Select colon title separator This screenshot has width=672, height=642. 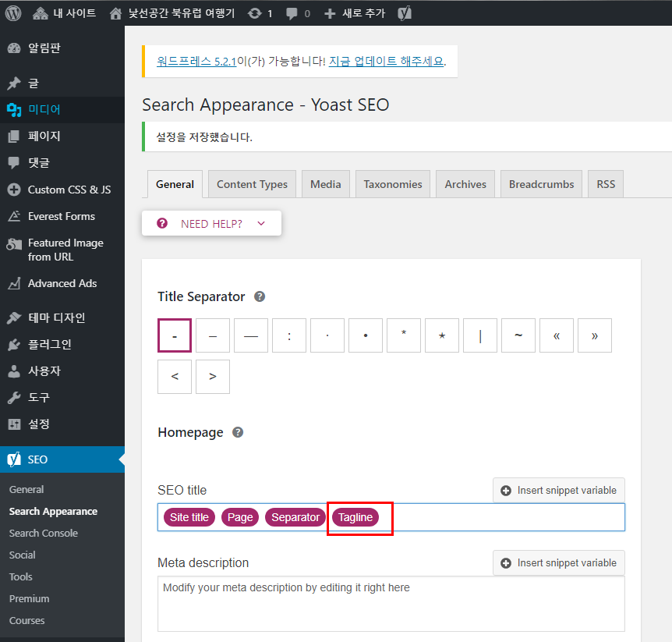[289, 335]
